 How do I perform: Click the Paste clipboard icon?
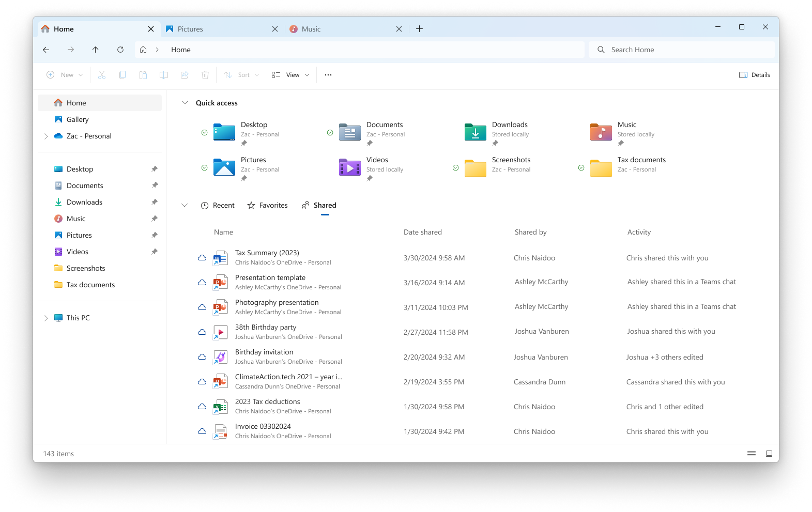pos(143,75)
